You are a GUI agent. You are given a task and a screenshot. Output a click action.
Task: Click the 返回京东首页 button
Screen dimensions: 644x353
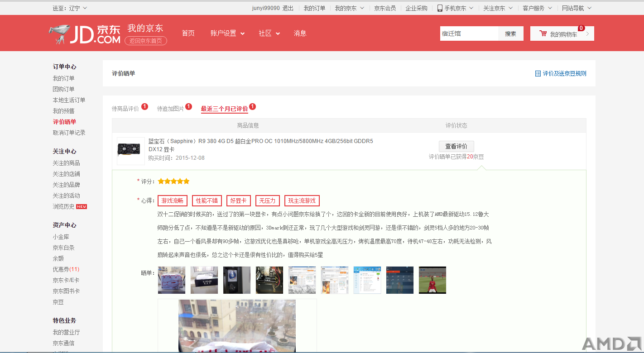pos(146,41)
